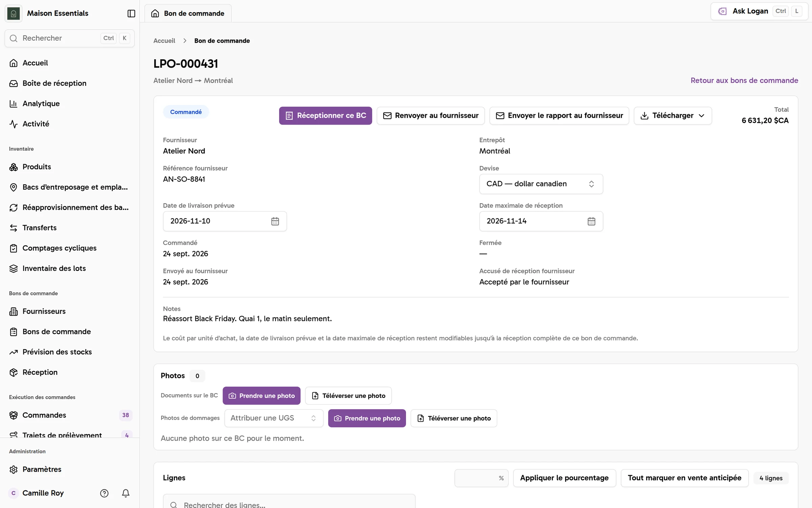Click the Ask Logan assistant icon
This screenshot has width=812, height=508.
coord(722,11)
